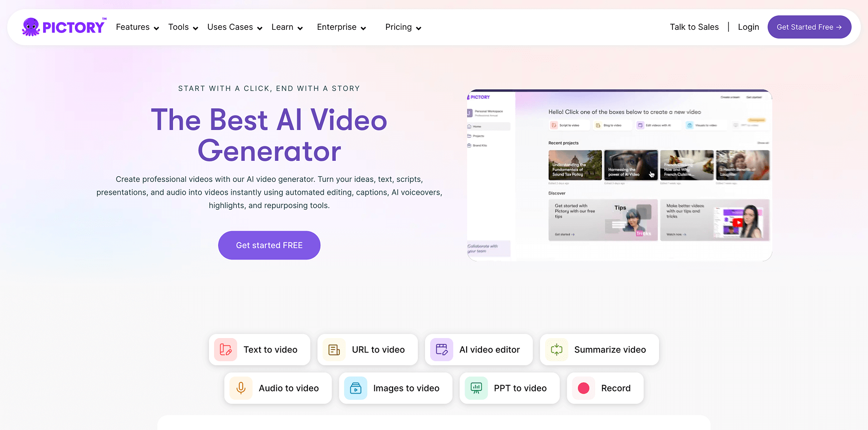Image resolution: width=868 pixels, height=430 pixels.
Task: Expand the Features chevron
Action: (156, 28)
